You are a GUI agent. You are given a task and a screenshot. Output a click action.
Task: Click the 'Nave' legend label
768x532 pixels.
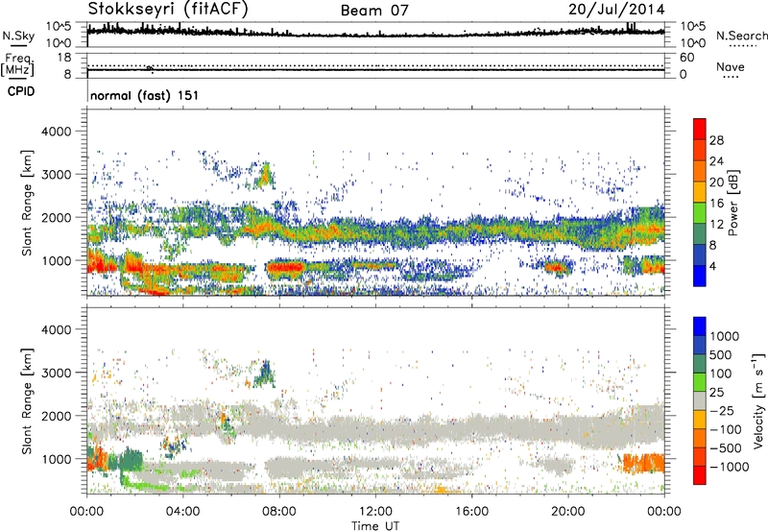pos(731,66)
